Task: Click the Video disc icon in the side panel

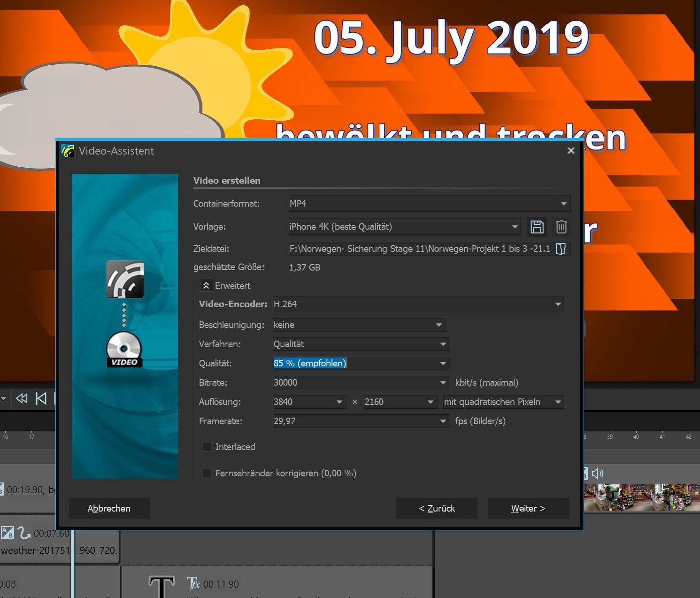Action: pos(124,350)
